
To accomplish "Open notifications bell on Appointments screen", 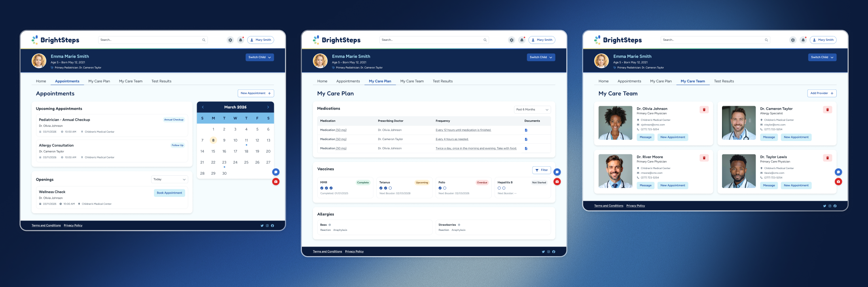I will 241,40.
